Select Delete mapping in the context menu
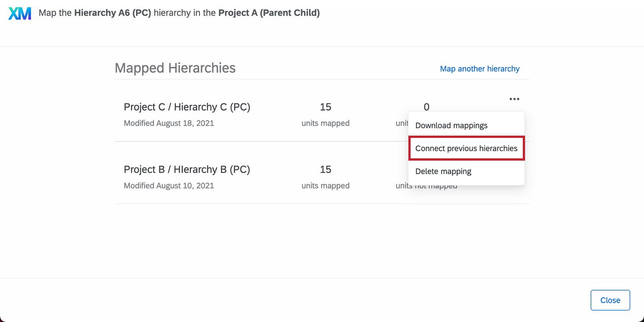This screenshot has height=322, width=644. [443, 171]
